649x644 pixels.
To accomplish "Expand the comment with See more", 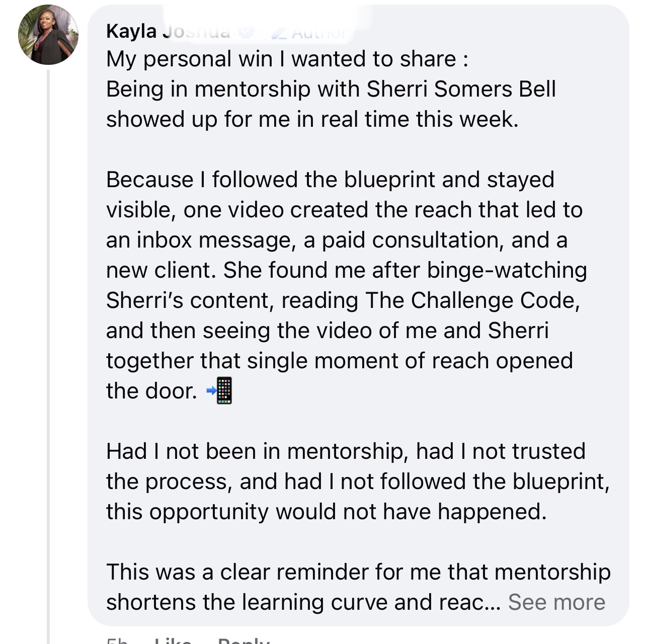I will tap(556, 602).
